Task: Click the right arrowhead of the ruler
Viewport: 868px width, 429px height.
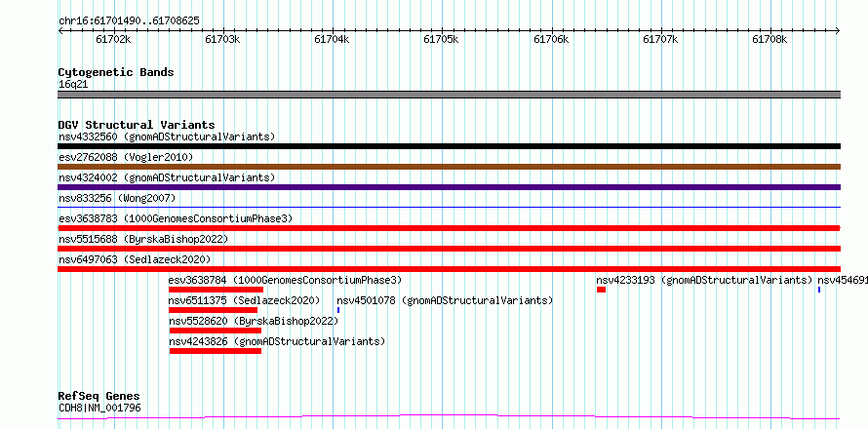Action: [x=838, y=30]
